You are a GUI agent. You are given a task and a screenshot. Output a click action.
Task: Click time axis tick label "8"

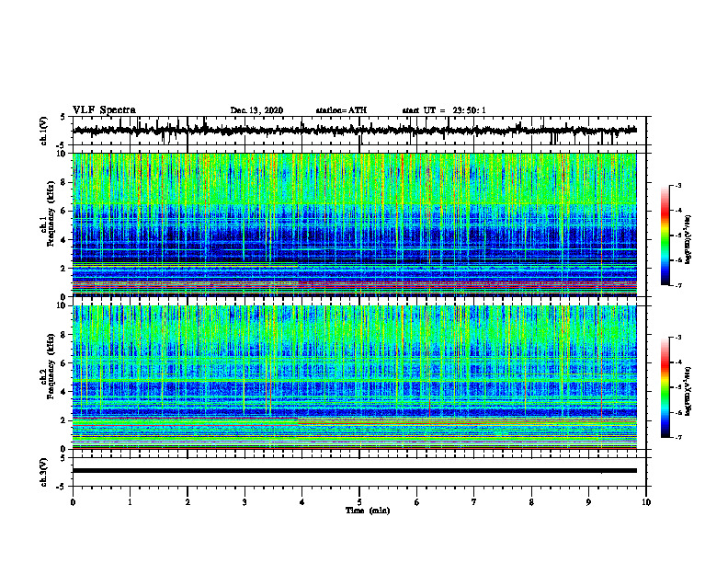(531, 502)
